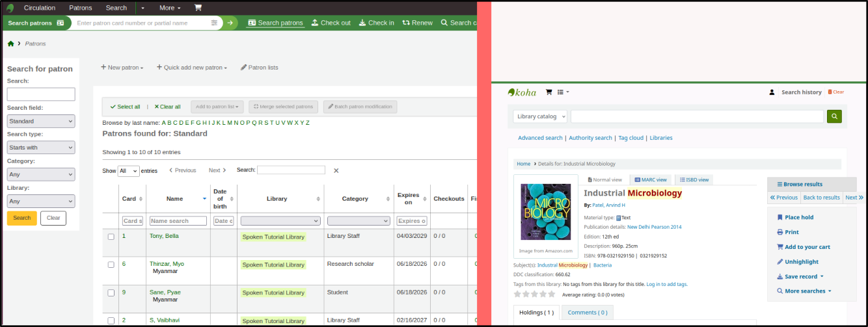Tick the checkbox for Tony, Bella
The width and height of the screenshot is (868, 327).
(111, 237)
